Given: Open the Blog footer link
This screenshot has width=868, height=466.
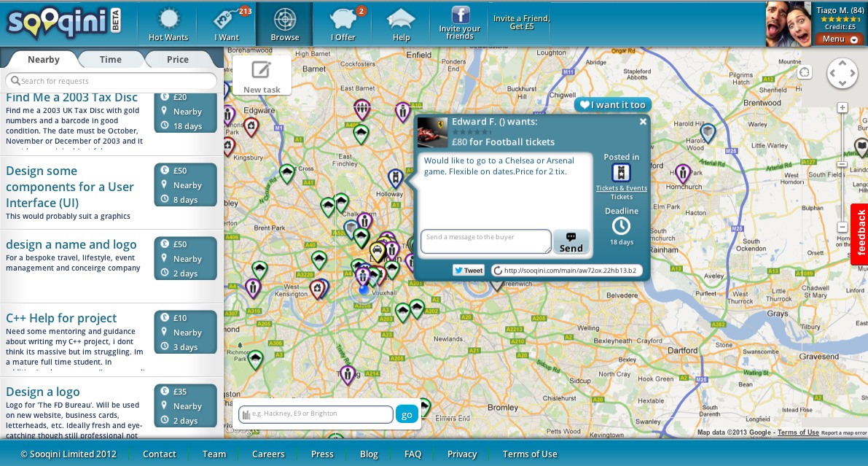Looking at the screenshot, I should point(369,454).
